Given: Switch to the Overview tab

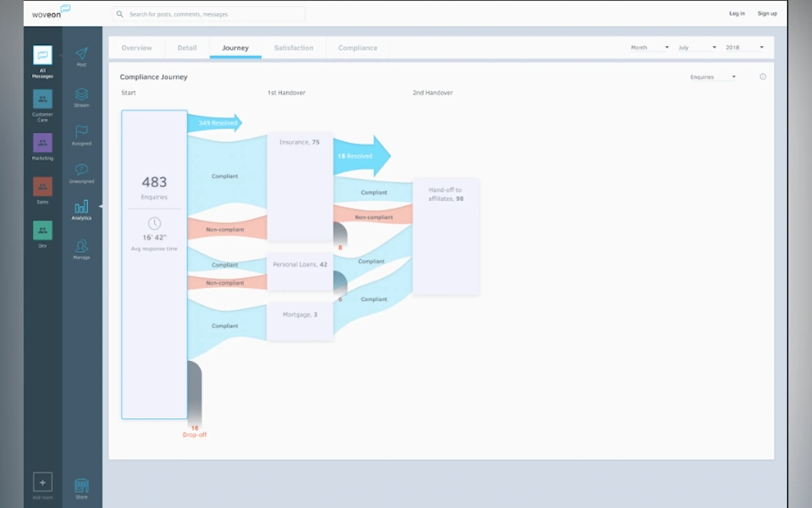Looking at the screenshot, I should pyautogui.click(x=137, y=48).
